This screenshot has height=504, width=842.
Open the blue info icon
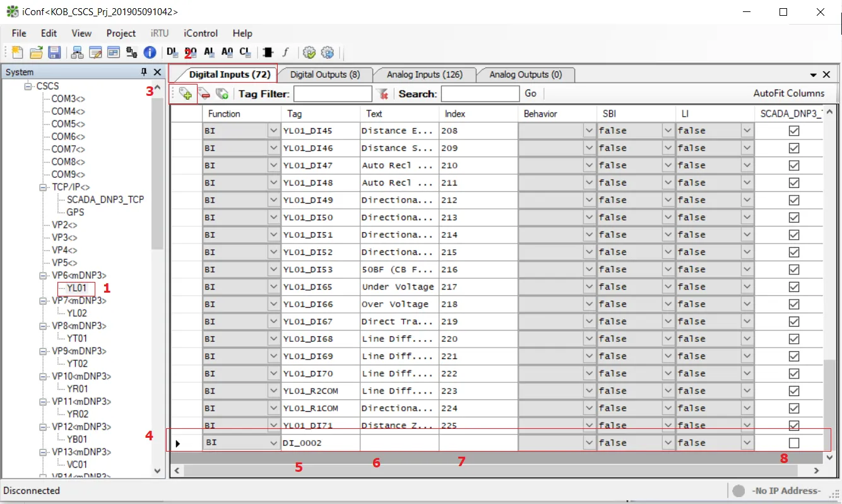pos(150,52)
